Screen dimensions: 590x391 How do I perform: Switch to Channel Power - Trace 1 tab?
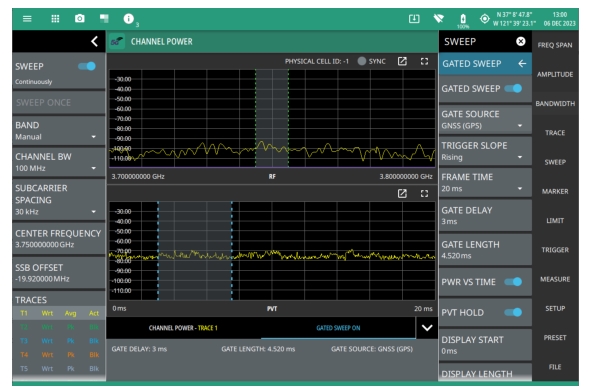(183, 328)
